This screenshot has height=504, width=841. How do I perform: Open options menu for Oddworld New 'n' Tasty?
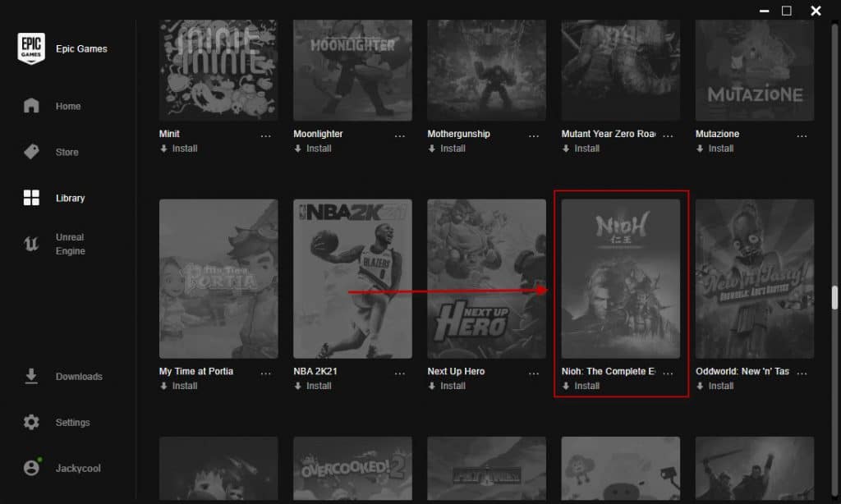[x=802, y=373]
